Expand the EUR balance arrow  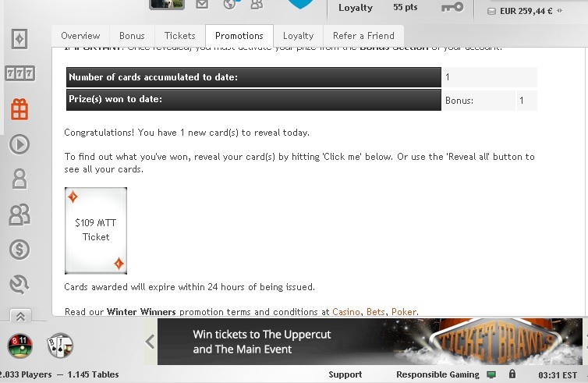point(559,11)
